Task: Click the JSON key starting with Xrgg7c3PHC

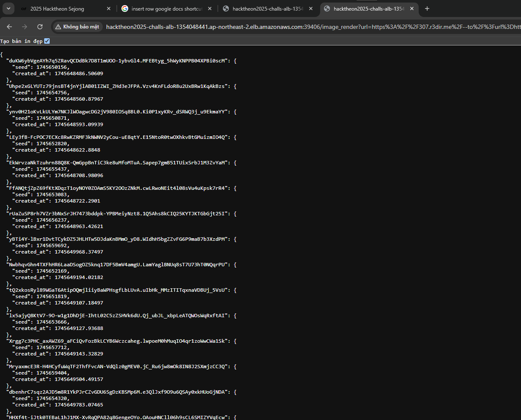Action: coord(118,341)
